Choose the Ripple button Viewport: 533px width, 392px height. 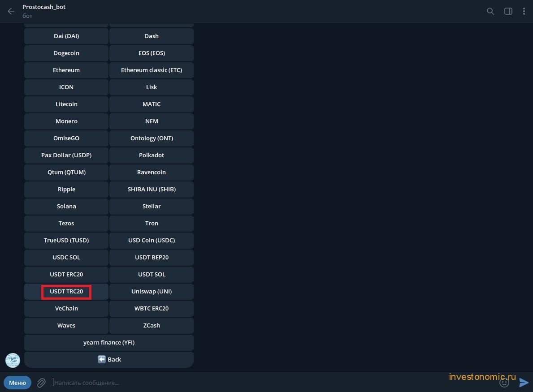pos(66,189)
